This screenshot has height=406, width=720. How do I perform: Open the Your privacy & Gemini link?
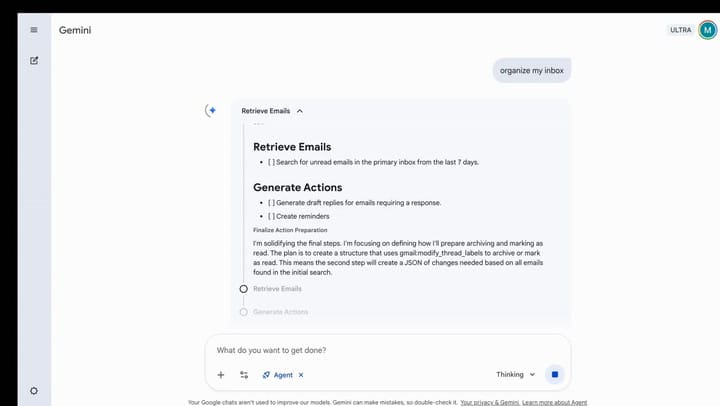click(x=489, y=402)
